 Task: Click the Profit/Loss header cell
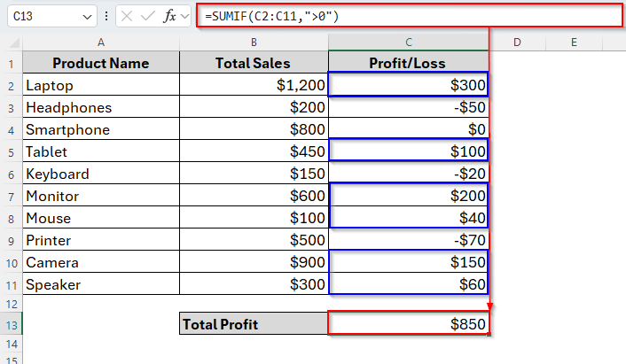click(x=408, y=63)
